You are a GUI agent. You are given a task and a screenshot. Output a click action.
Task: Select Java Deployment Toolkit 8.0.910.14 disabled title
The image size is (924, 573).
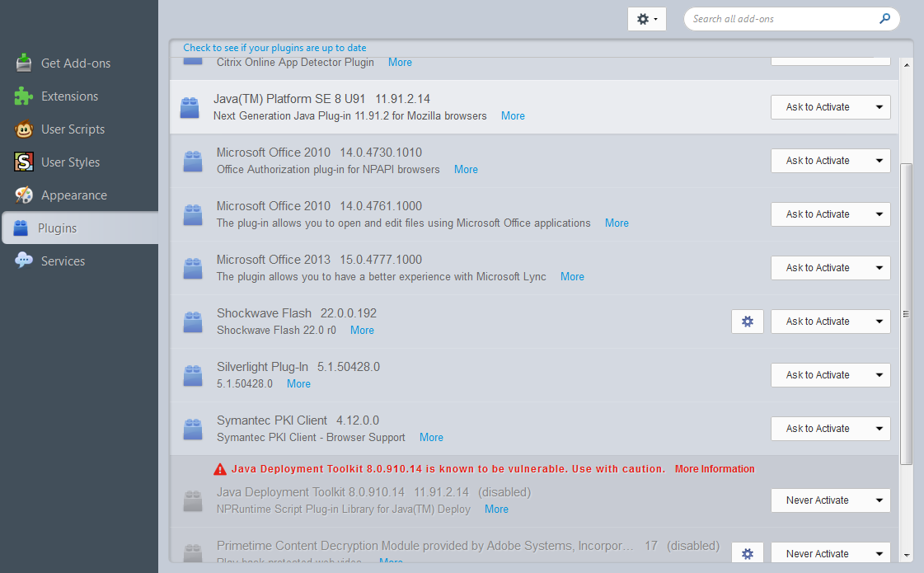(x=373, y=492)
